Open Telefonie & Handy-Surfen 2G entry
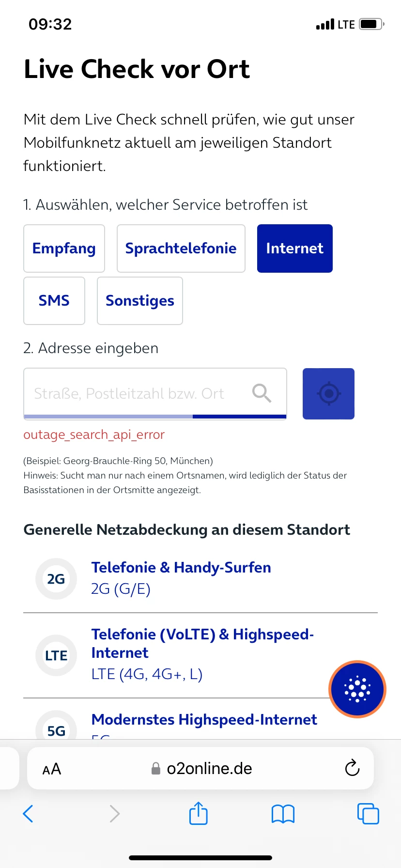 (181, 568)
